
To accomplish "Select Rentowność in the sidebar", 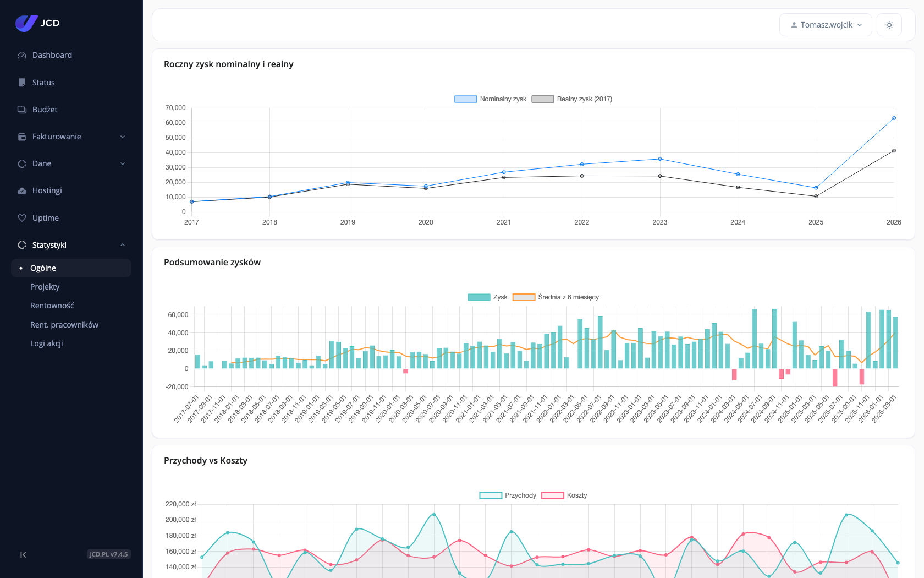I will [x=52, y=306].
